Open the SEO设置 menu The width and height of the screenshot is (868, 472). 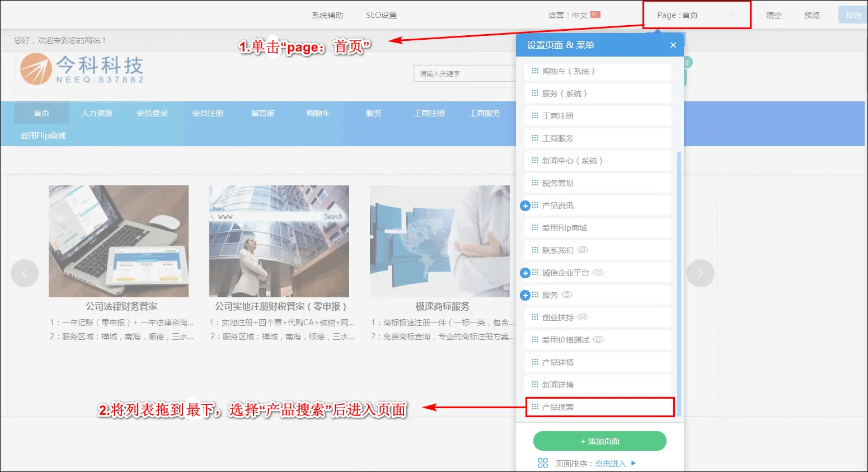(x=381, y=15)
